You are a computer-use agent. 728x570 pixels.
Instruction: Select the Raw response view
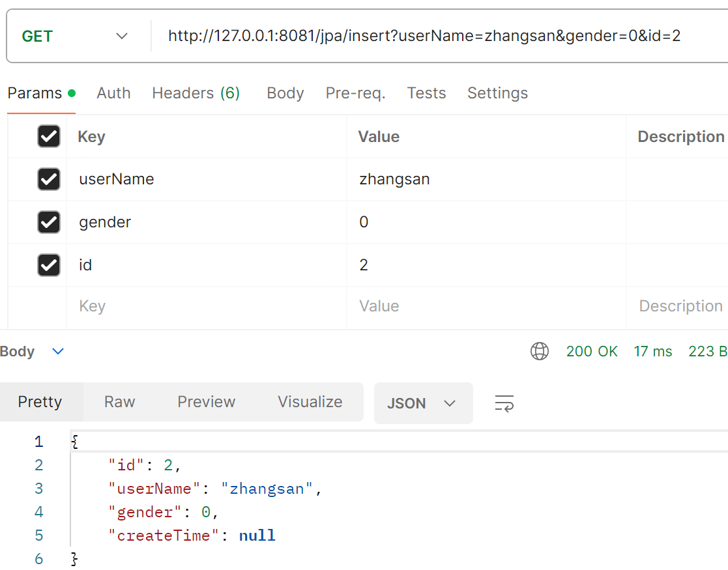coord(119,402)
